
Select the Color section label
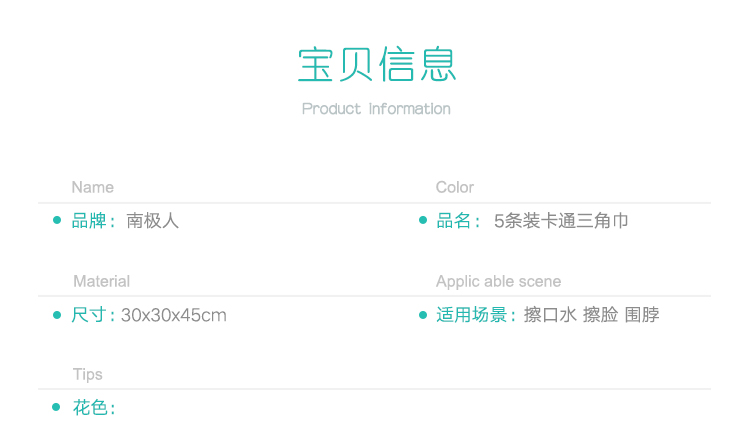pos(454,187)
